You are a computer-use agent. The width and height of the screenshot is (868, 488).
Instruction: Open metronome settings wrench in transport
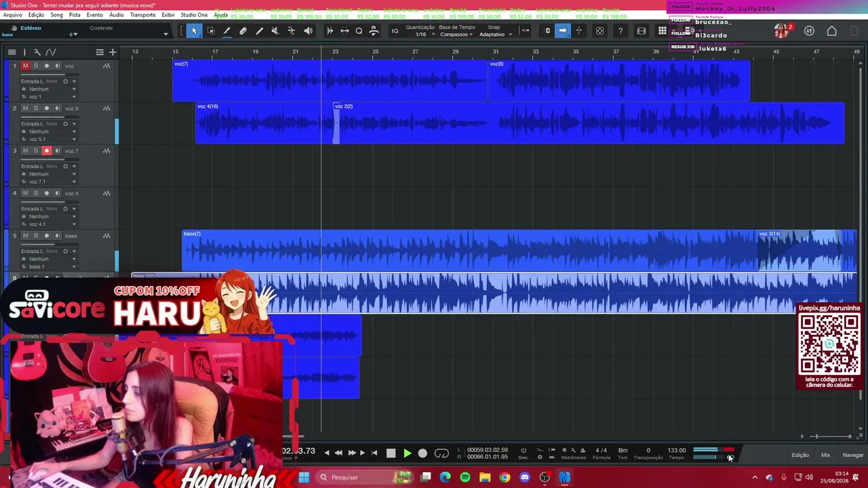click(573, 450)
